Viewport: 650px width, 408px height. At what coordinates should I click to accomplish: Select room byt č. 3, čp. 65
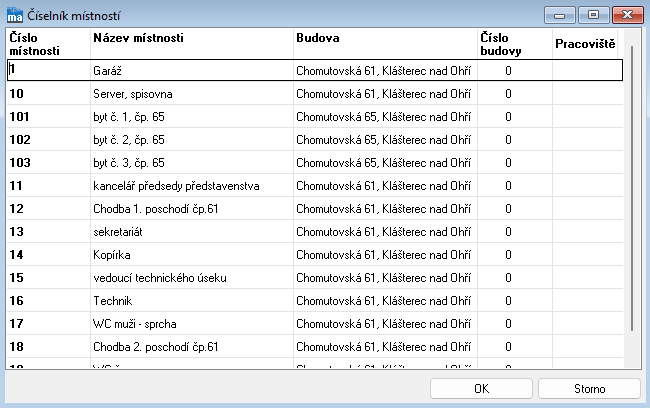pyautogui.click(x=315, y=163)
